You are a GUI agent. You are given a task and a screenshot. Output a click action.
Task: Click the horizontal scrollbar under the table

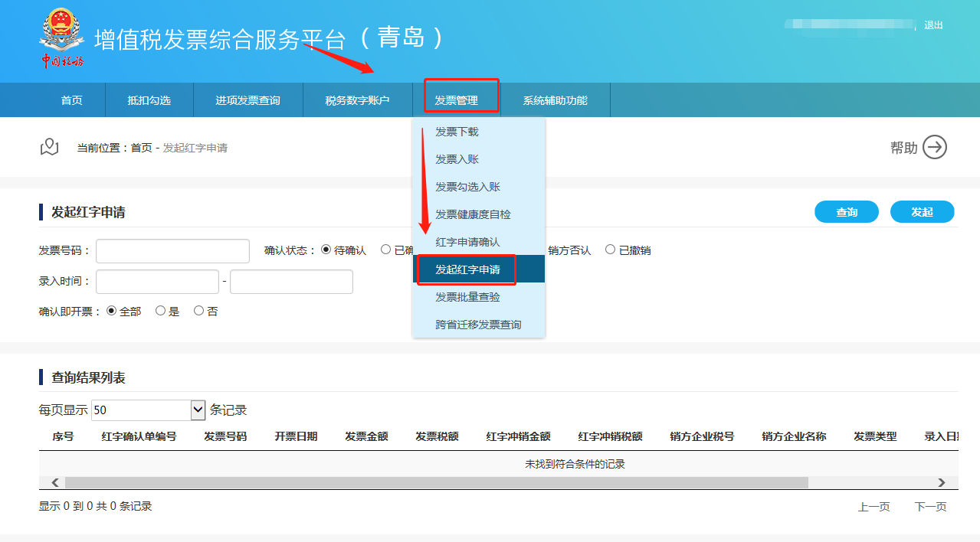(437, 483)
